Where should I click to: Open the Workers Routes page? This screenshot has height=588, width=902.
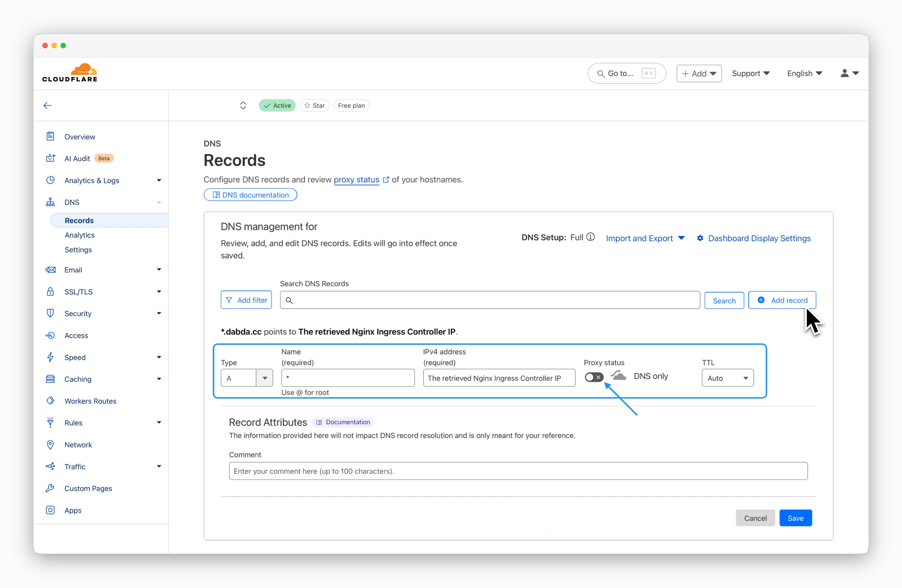coord(90,401)
